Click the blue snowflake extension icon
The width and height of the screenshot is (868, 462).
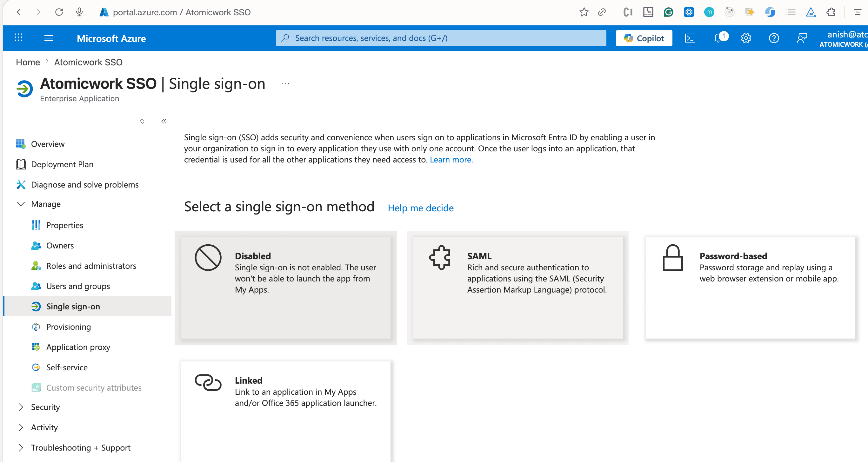coord(689,12)
